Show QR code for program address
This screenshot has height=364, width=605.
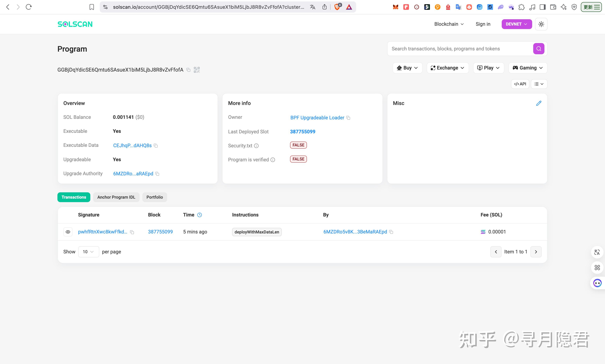tap(197, 70)
